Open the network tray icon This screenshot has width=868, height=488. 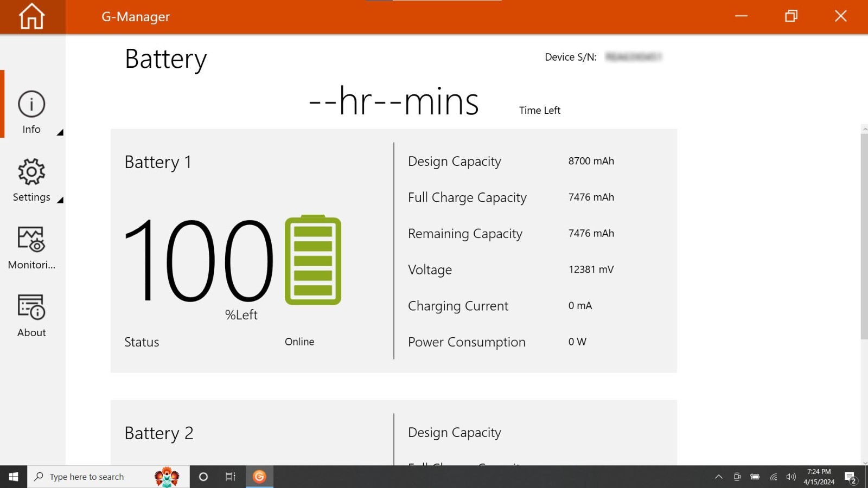click(773, 477)
